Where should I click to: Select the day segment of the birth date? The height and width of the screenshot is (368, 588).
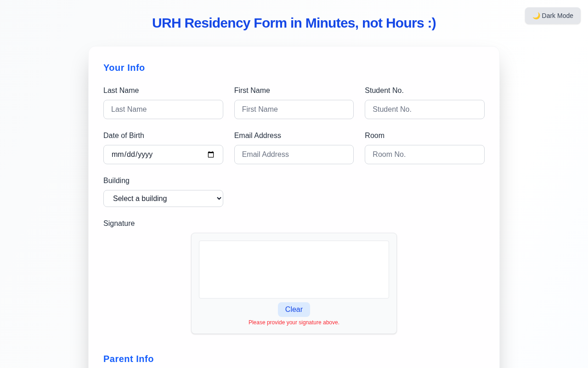(x=131, y=155)
